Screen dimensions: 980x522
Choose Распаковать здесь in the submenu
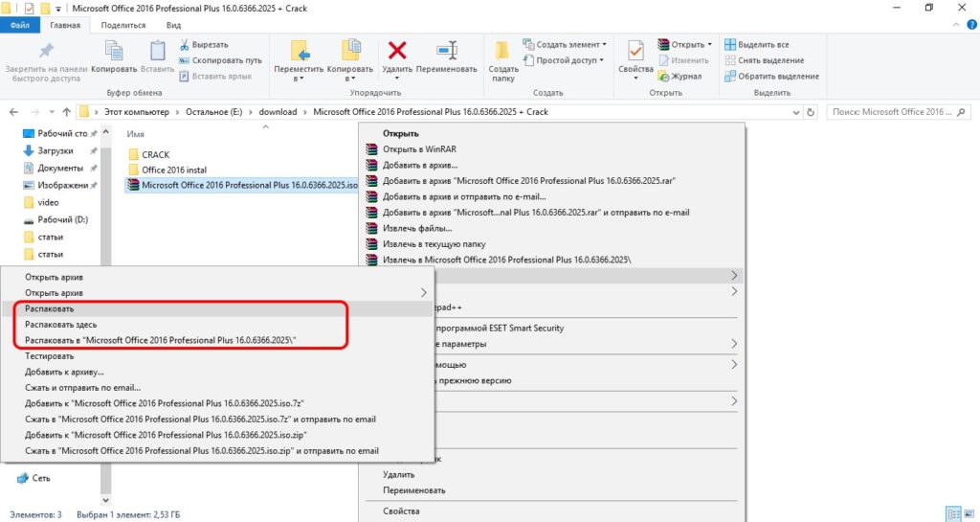tap(217, 325)
